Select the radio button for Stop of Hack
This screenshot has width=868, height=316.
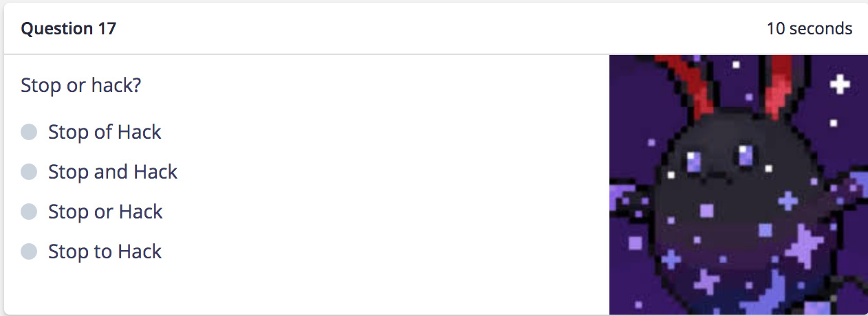29,132
